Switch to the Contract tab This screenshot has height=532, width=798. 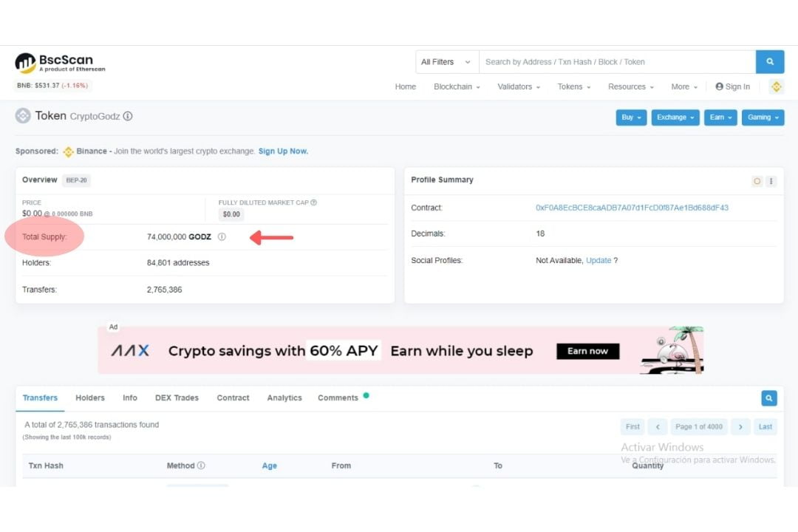point(233,398)
